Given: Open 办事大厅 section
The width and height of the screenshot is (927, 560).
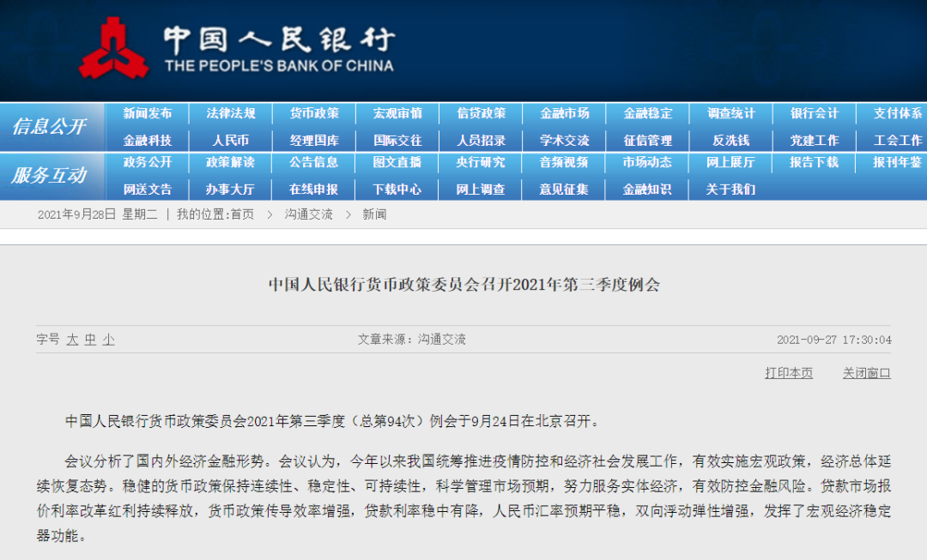Looking at the screenshot, I should point(230,189).
